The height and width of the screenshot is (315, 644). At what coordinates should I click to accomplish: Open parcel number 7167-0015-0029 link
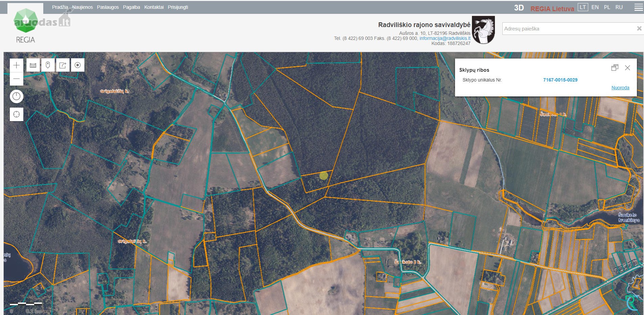click(x=560, y=80)
